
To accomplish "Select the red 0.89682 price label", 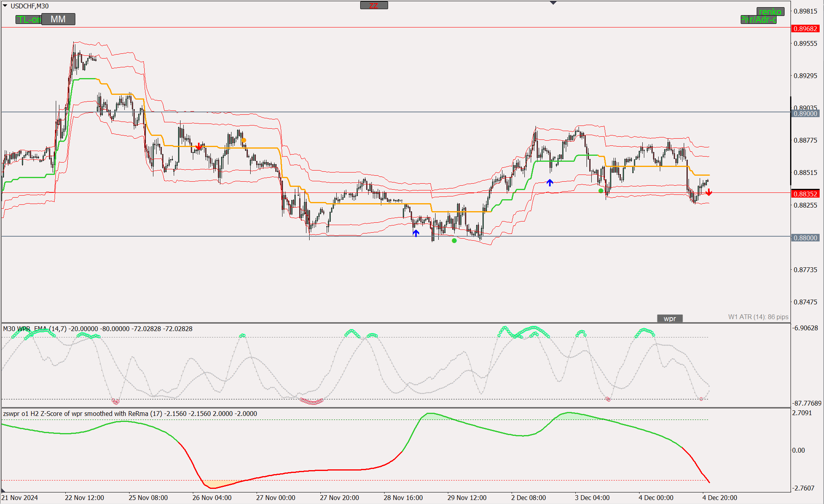I will pos(805,29).
